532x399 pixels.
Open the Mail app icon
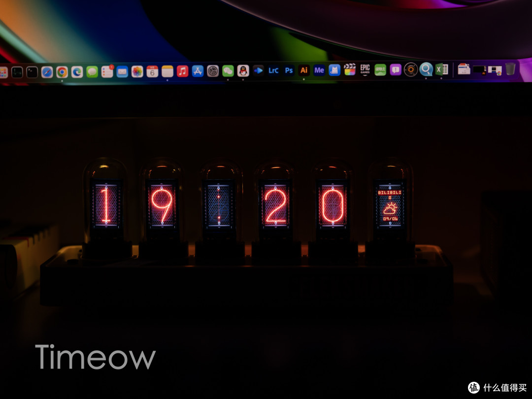(122, 71)
